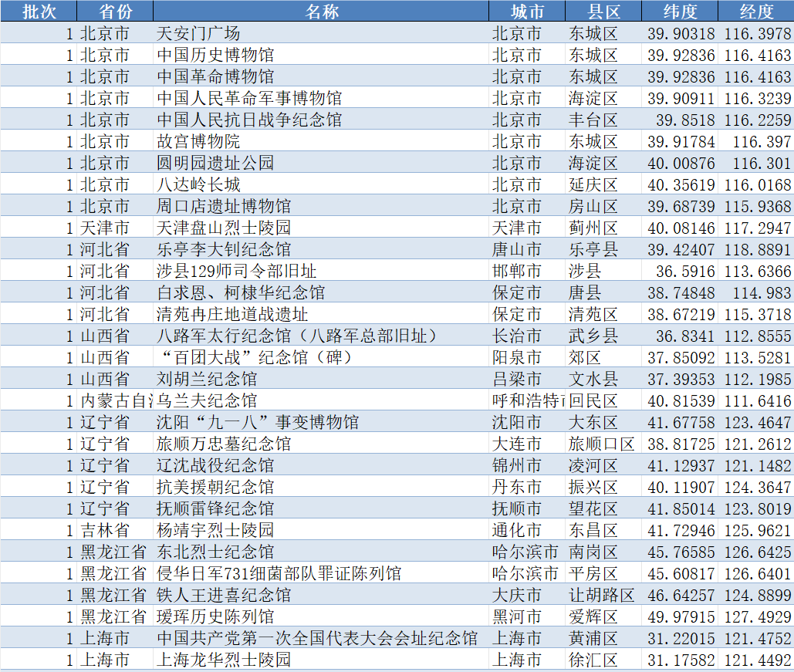Click the 名称 column header
The width and height of the screenshot is (794, 672).
point(321,12)
